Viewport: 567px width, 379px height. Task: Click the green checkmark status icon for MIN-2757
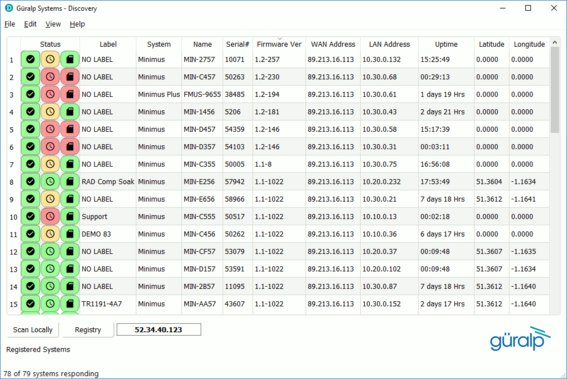click(x=30, y=59)
